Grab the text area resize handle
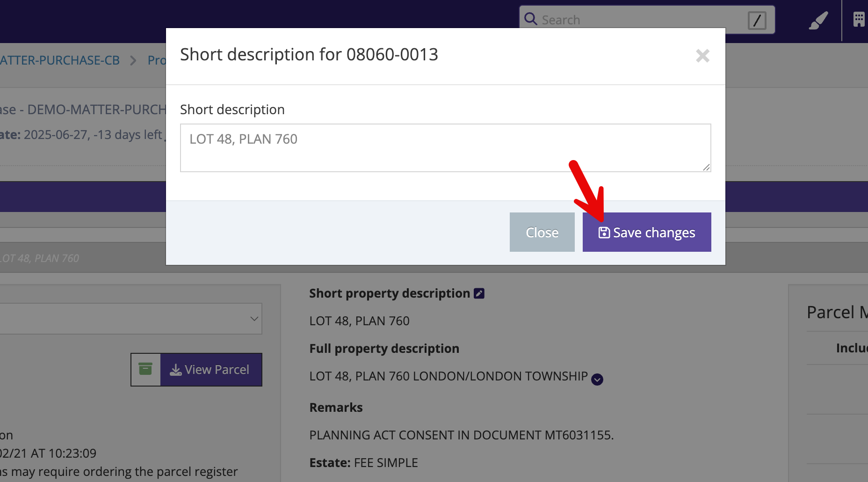 point(706,167)
